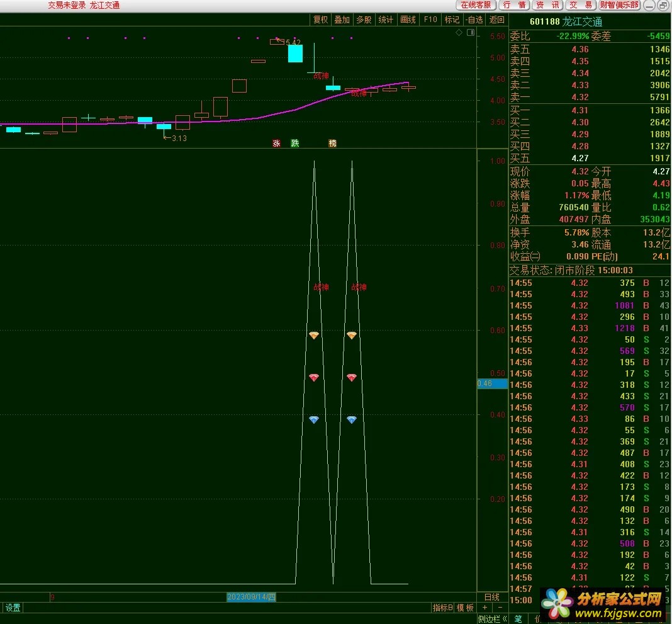Click the red diamond on first peak
The height and width of the screenshot is (624, 672).
(x=314, y=377)
